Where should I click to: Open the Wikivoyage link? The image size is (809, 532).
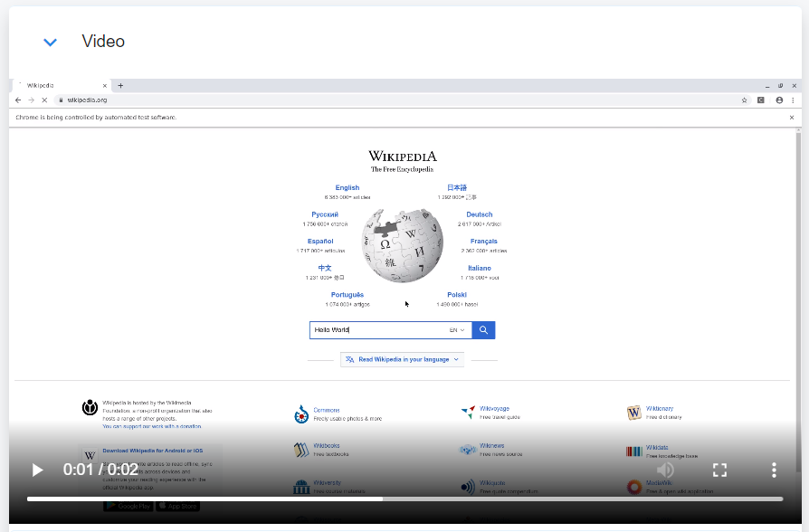tap(494, 409)
